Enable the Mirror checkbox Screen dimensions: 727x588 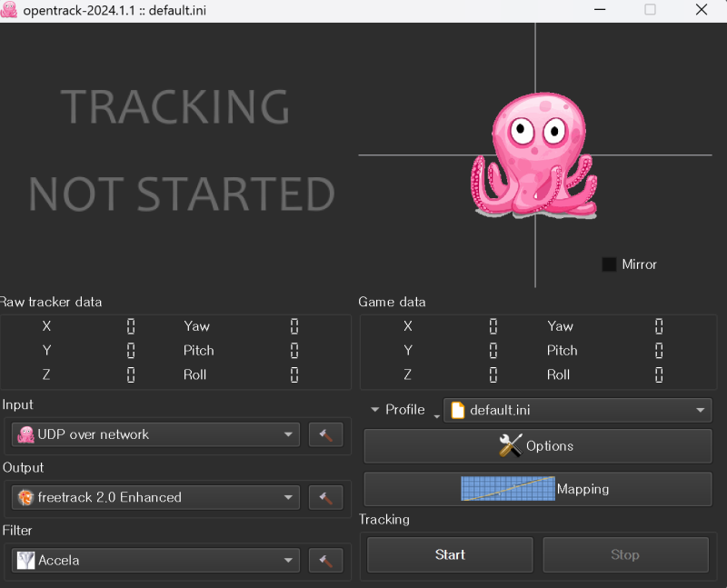click(609, 264)
